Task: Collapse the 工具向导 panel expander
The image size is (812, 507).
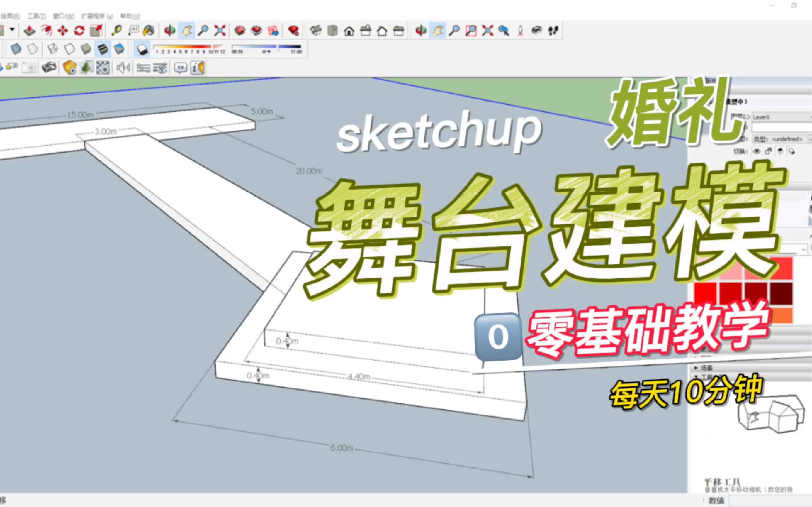Action: [696, 376]
